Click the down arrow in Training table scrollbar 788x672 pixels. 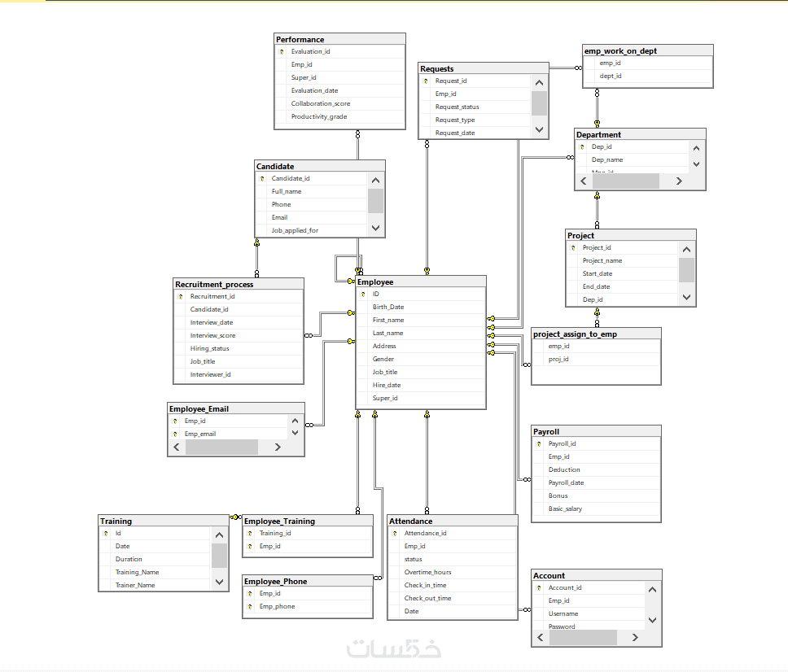point(219,582)
